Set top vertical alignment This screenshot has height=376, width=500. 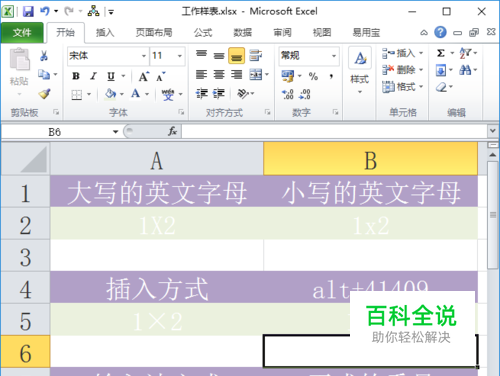tap(201, 54)
